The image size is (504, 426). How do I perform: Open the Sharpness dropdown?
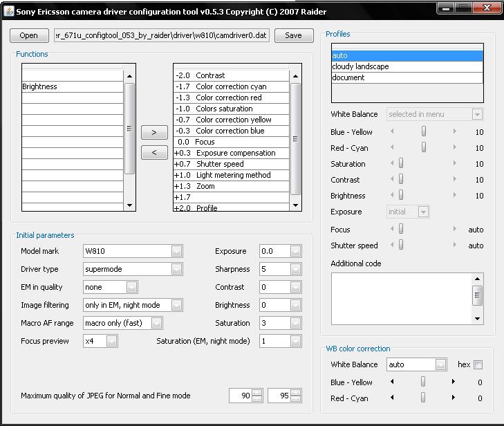pyautogui.click(x=295, y=269)
